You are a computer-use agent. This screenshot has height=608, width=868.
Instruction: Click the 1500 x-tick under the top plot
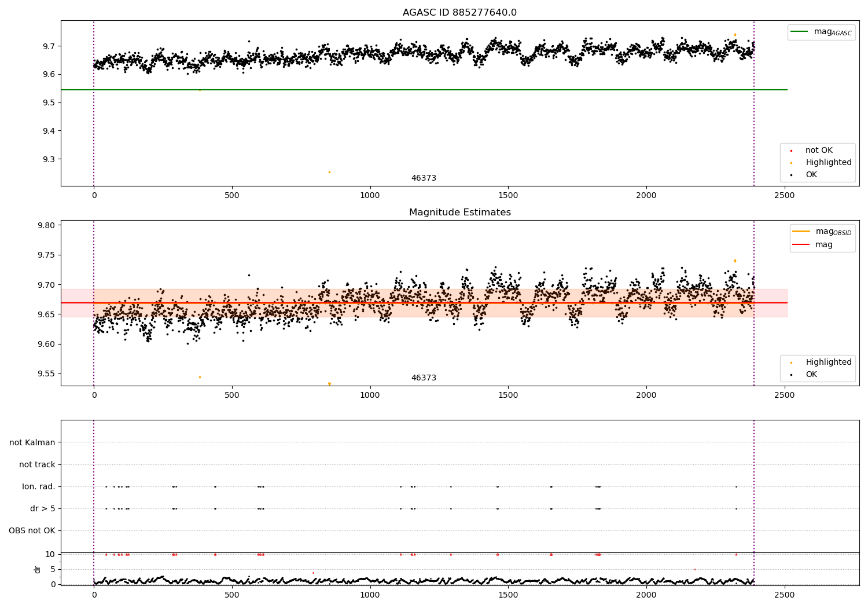[508, 195]
